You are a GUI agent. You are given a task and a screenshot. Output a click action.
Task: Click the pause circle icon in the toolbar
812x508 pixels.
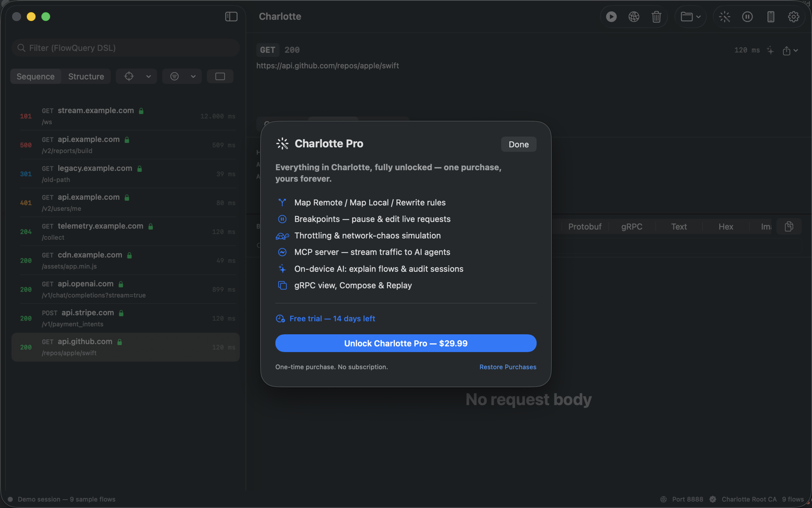[748, 17]
